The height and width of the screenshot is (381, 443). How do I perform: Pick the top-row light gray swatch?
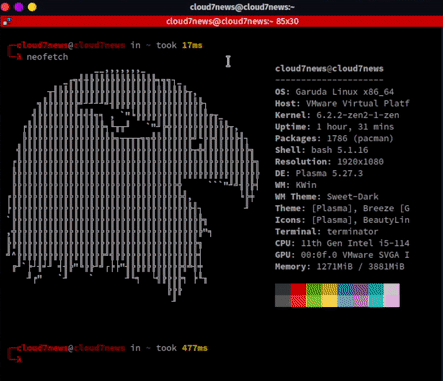tap(392, 289)
